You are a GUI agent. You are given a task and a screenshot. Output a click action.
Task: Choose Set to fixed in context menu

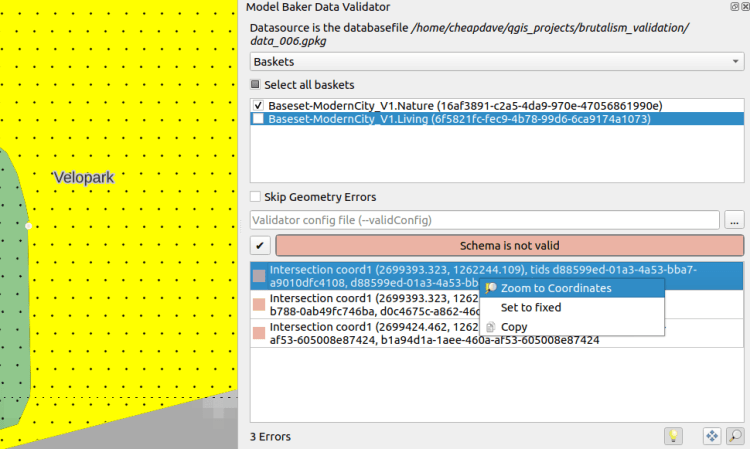click(572, 307)
